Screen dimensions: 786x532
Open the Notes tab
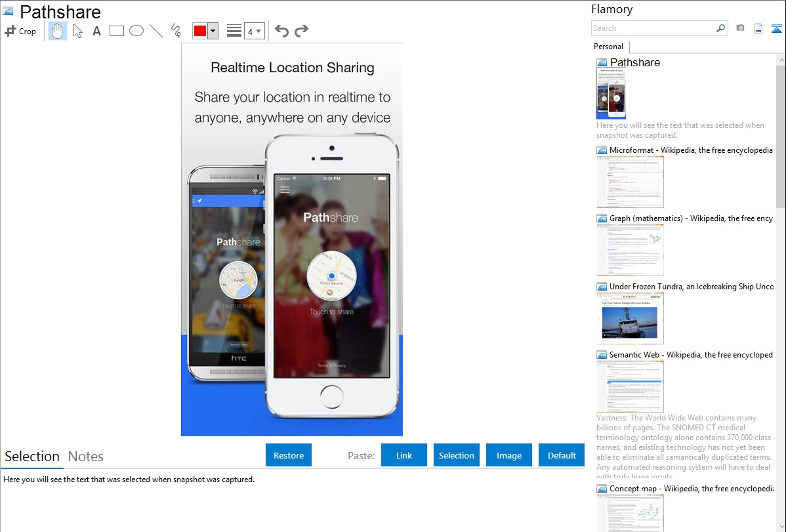click(86, 457)
